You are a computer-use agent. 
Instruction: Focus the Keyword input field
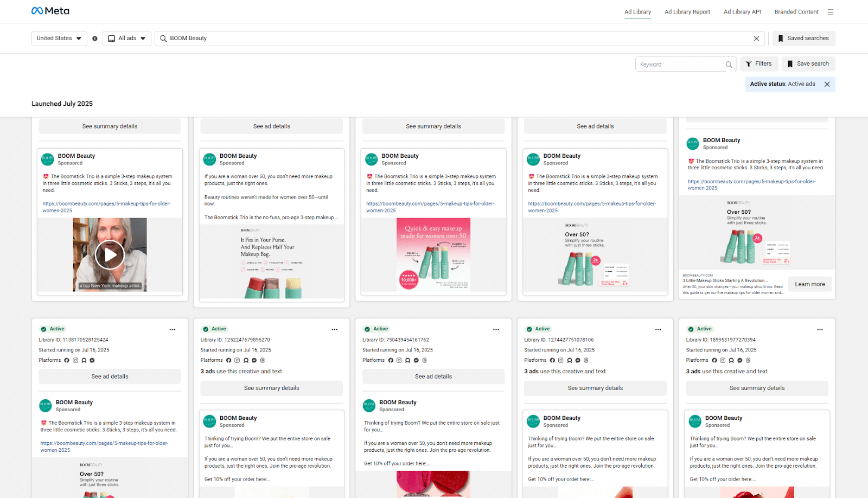pos(681,65)
